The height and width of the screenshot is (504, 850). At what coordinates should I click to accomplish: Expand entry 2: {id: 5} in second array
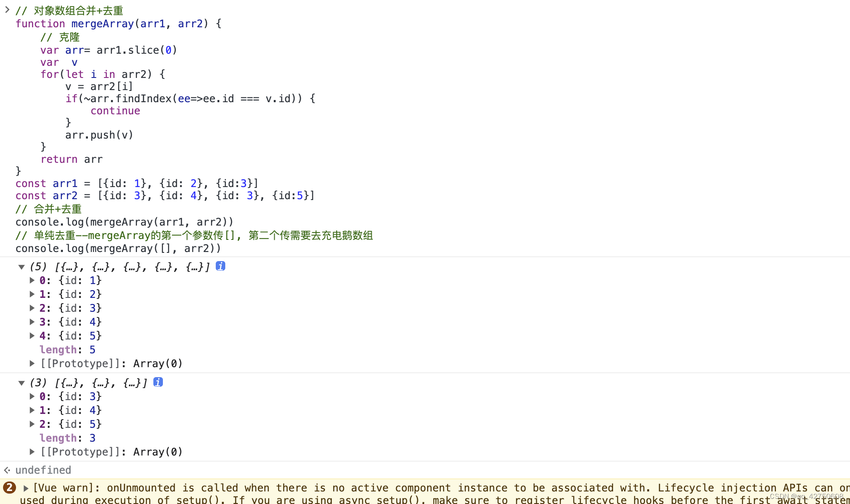pyautogui.click(x=32, y=424)
